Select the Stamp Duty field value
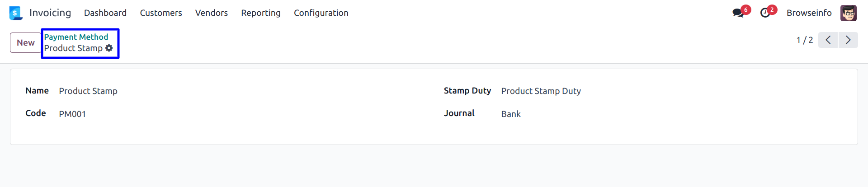Viewport: 868px width, 187px height. click(x=541, y=91)
